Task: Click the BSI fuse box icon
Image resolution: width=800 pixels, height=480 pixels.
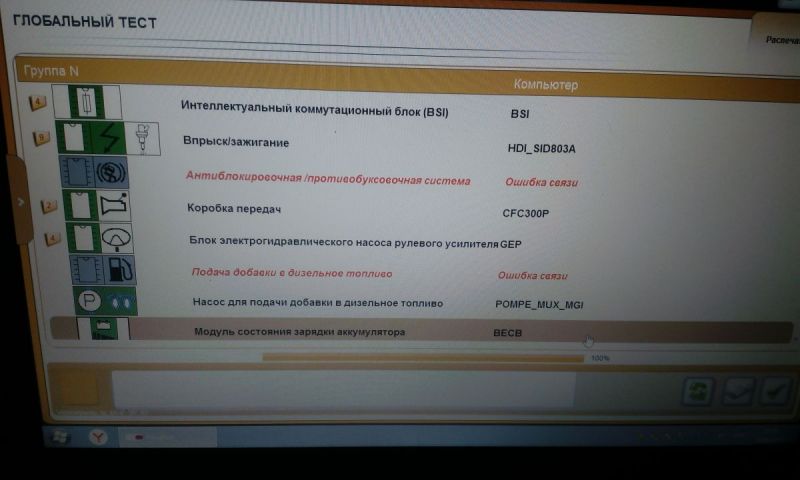Action: click(x=87, y=103)
